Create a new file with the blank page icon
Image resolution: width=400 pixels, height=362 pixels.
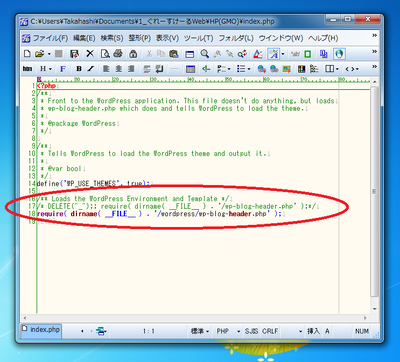click(x=27, y=54)
